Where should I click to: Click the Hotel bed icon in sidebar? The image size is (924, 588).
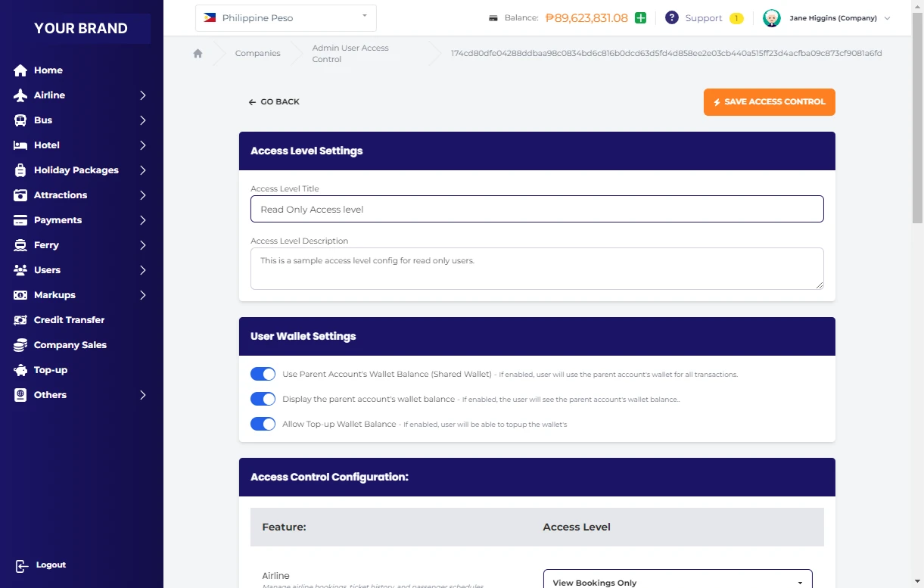click(x=20, y=145)
